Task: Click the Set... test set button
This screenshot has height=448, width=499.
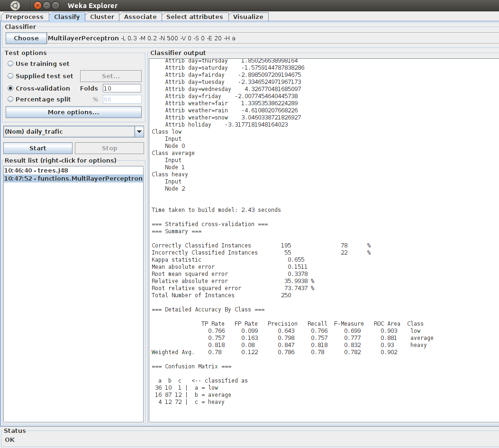Action: tap(111, 76)
